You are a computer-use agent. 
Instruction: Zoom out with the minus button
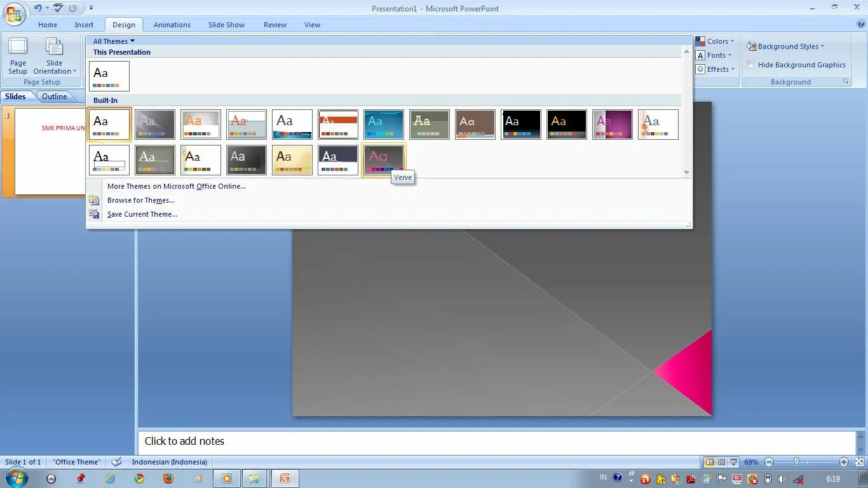pos(769,462)
